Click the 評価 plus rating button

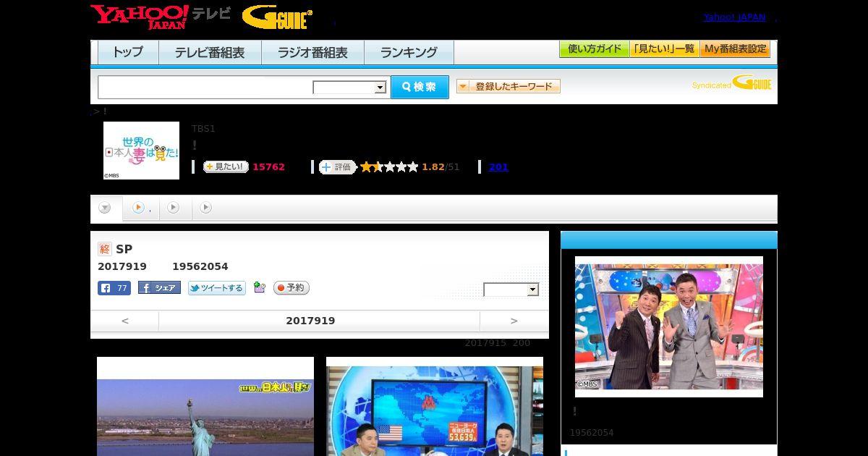tap(338, 167)
